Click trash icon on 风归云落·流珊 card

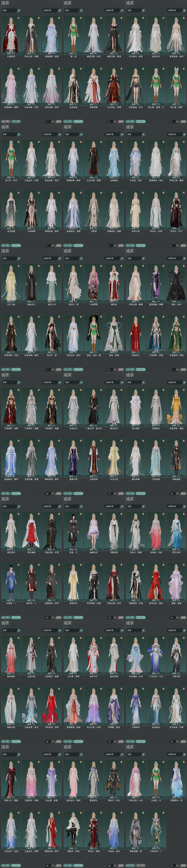click(x=39, y=18)
